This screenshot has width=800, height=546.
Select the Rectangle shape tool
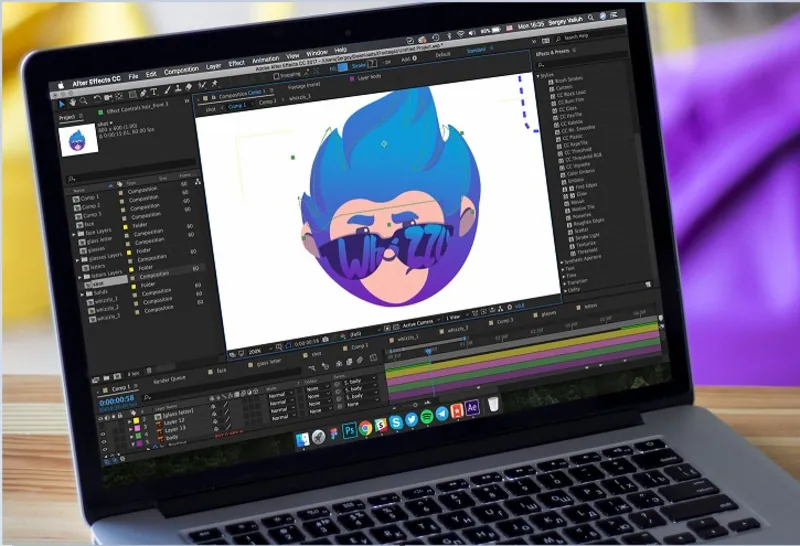click(132, 94)
